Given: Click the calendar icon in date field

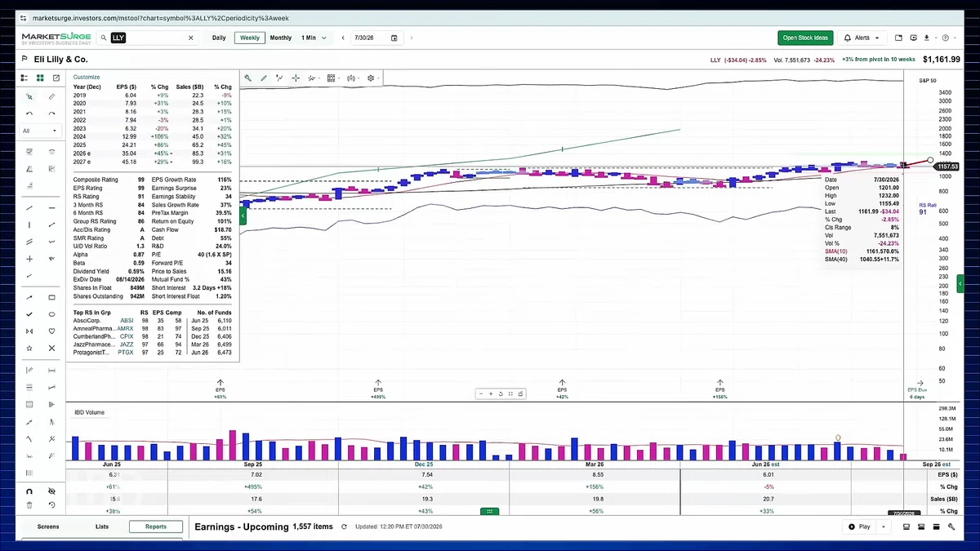Looking at the screenshot, I should (394, 38).
